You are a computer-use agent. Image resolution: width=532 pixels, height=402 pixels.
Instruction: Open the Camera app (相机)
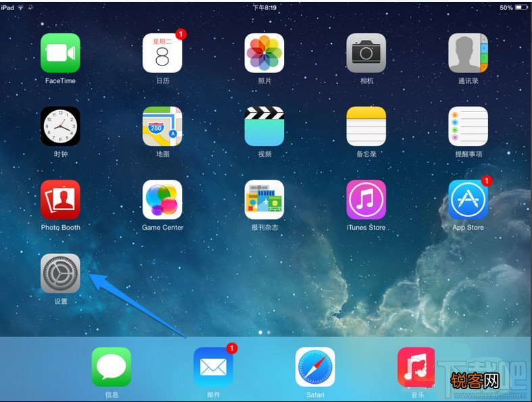(x=366, y=53)
